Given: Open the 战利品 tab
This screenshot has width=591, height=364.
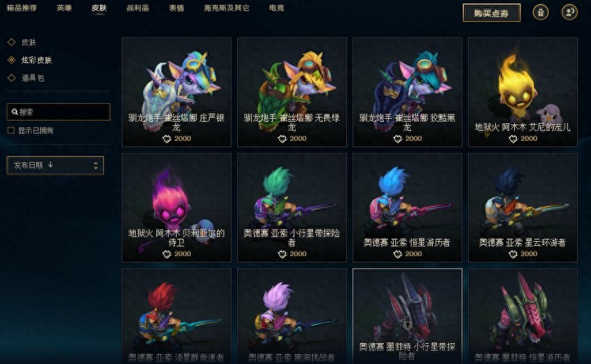Looking at the screenshot, I should (x=138, y=8).
